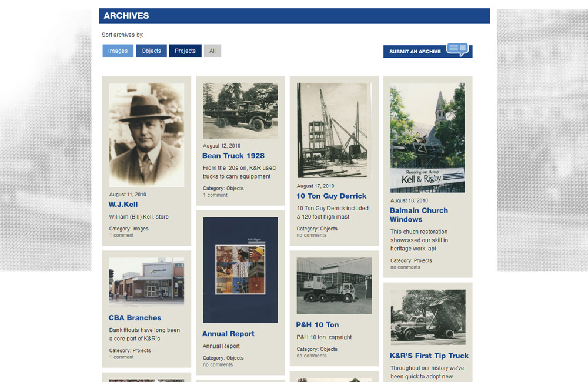The image size is (588, 382).
Task: Select the Projects sort filter
Action: tap(185, 51)
